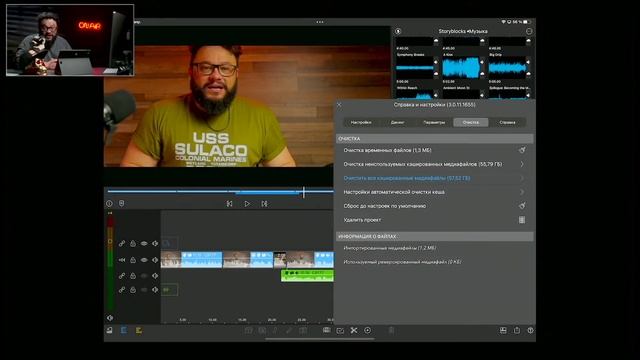This screenshot has width=640, height=360.
Task: Play the timeline preview
Action: coord(247,203)
